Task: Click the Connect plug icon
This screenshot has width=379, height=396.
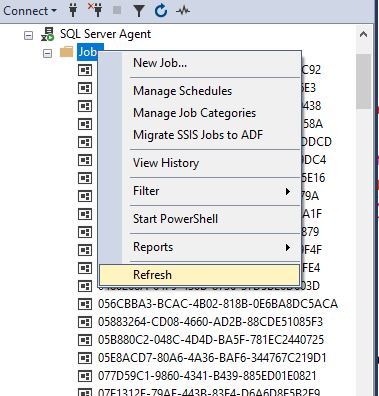Action: tap(73, 11)
